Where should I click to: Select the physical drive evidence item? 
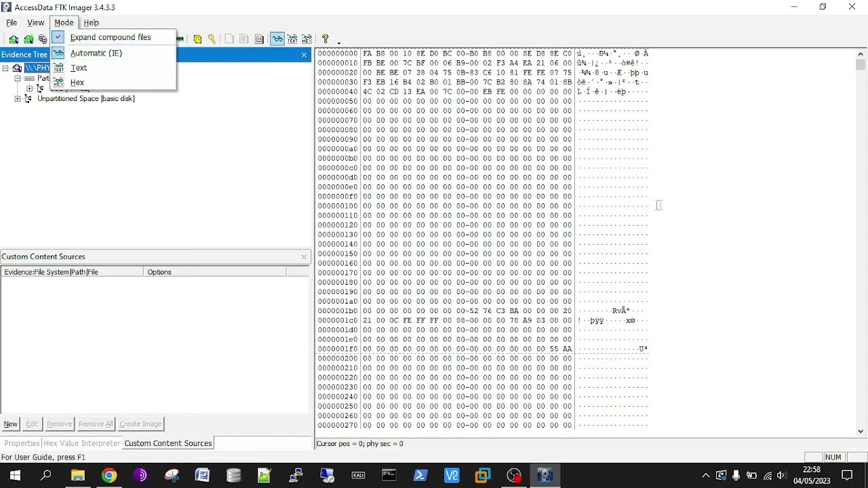[x=37, y=68]
